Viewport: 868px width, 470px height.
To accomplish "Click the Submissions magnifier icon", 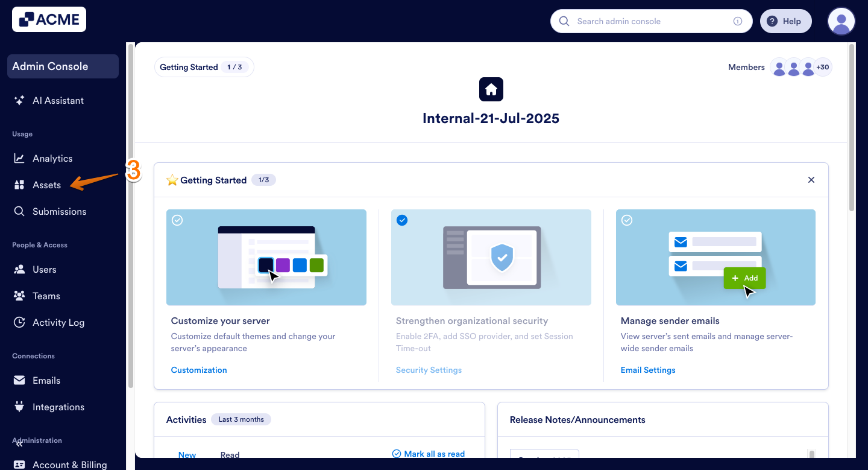I will tap(20, 211).
